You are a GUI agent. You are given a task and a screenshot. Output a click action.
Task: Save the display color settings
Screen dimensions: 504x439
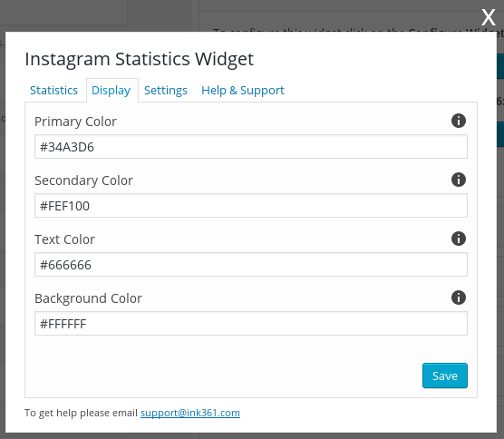445,376
